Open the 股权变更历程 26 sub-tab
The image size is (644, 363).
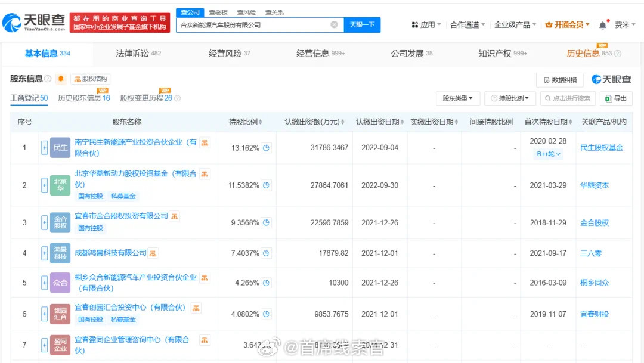click(x=146, y=98)
